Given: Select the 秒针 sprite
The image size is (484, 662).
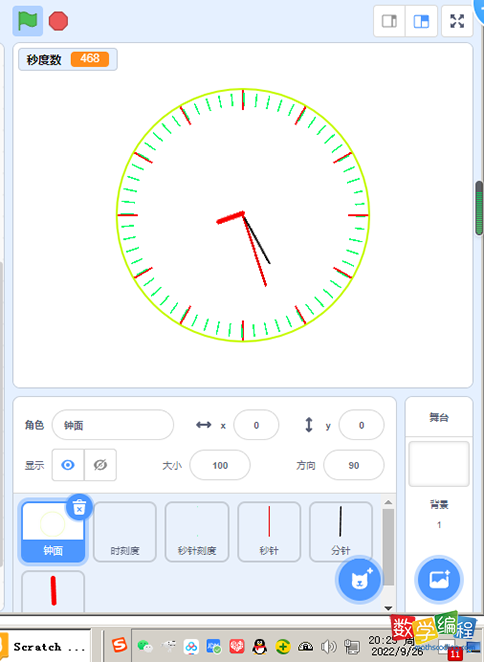Looking at the screenshot, I should coord(269,532).
